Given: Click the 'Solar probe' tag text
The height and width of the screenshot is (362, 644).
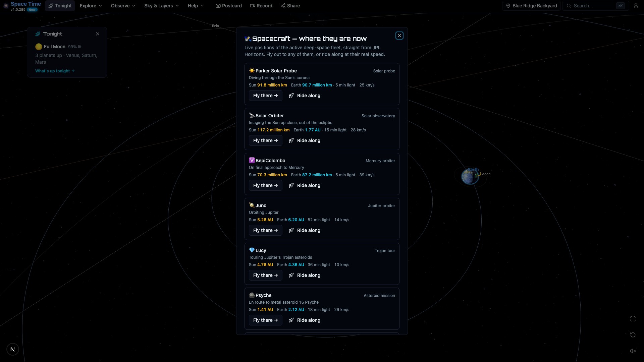Looking at the screenshot, I should click(x=384, y=71).
